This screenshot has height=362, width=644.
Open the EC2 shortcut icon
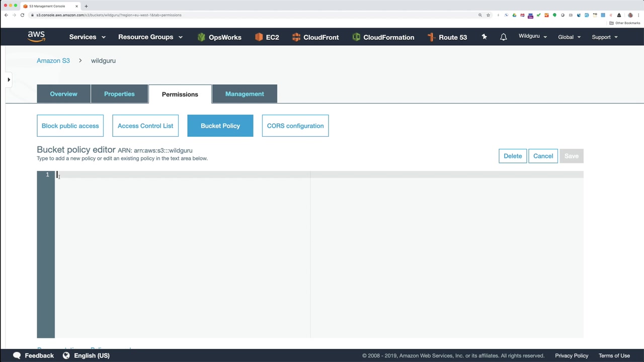coord(259,37)
